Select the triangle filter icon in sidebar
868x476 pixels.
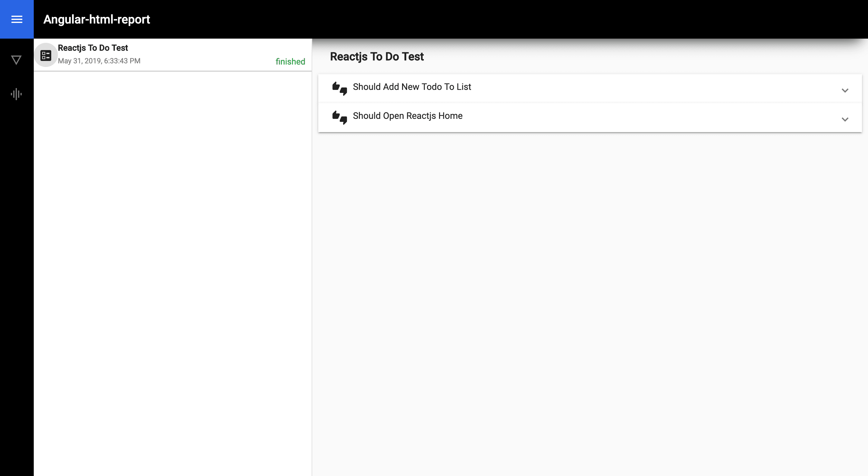coord(16,60)
